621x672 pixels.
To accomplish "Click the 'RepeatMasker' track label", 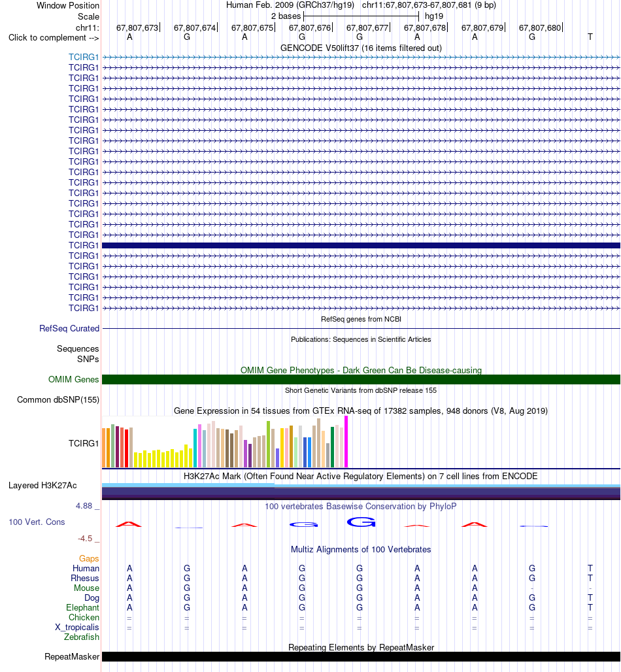I will tap(71, 657).
